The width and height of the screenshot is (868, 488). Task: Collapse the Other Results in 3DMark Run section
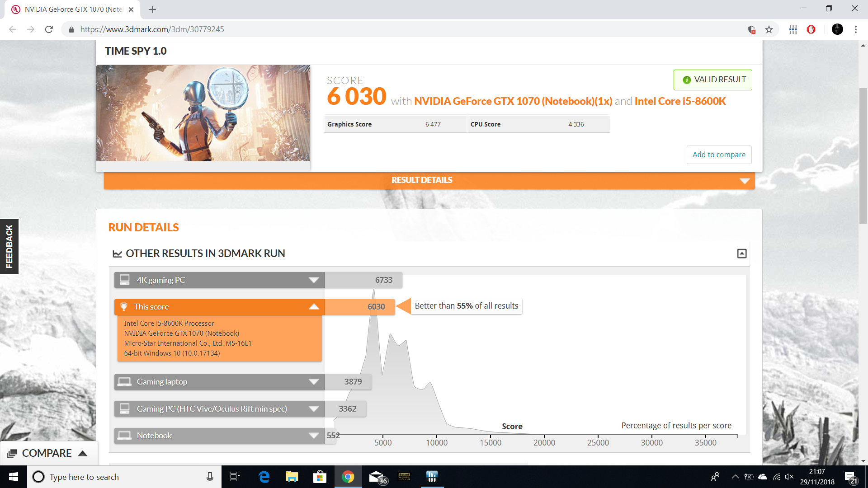pos(742,253)
